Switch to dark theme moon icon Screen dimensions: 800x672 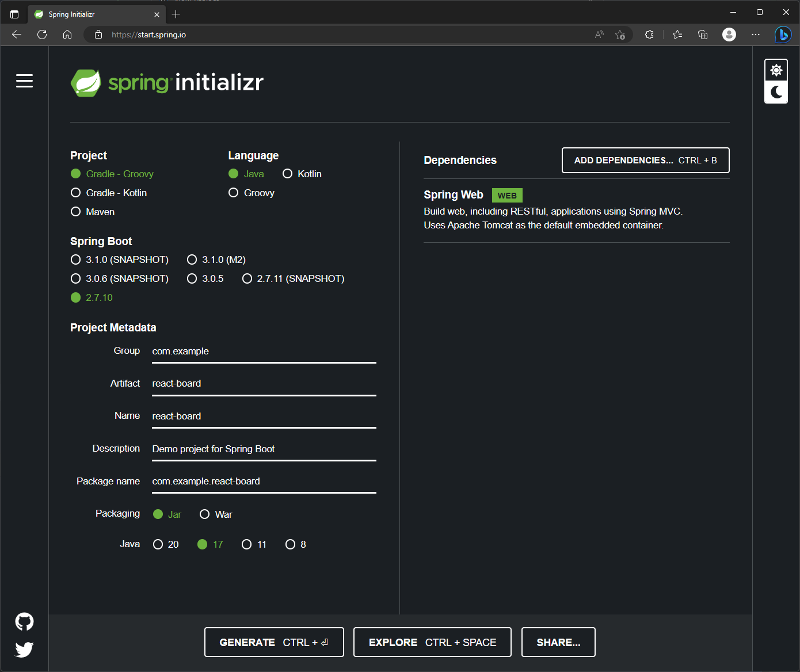point(776,92)
